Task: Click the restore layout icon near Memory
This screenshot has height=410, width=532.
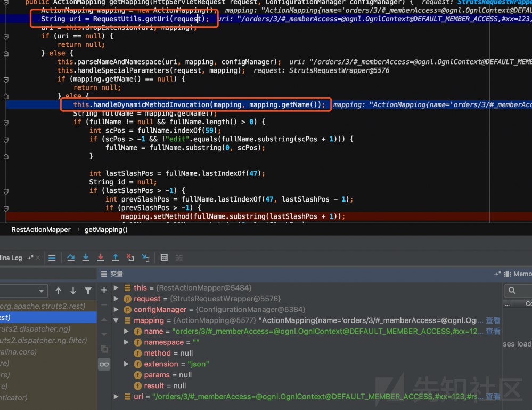Action: coord(497,274)
